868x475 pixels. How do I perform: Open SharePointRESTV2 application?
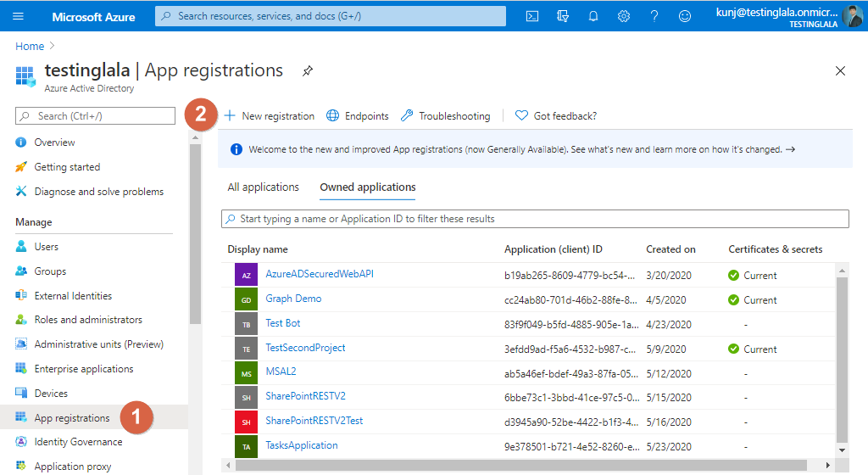pyautogui.click(x=305, y=396)
